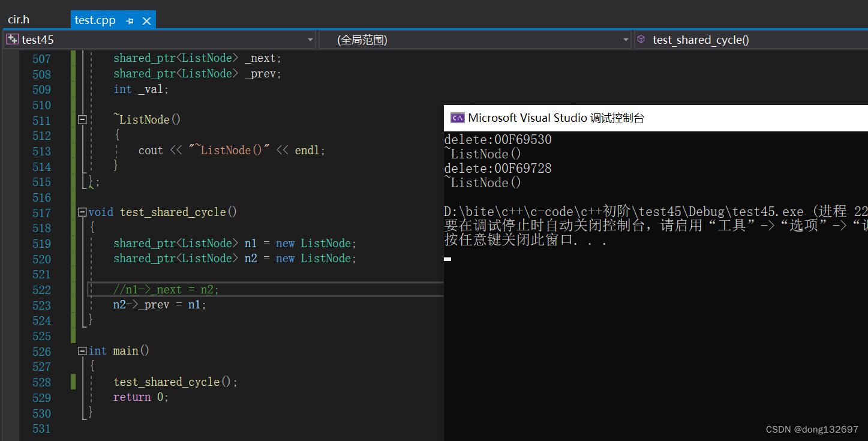This screenshot has height=441, width=868.
Task: Collapse the ~ListNode() destructor block
Action: coord(82,120)
